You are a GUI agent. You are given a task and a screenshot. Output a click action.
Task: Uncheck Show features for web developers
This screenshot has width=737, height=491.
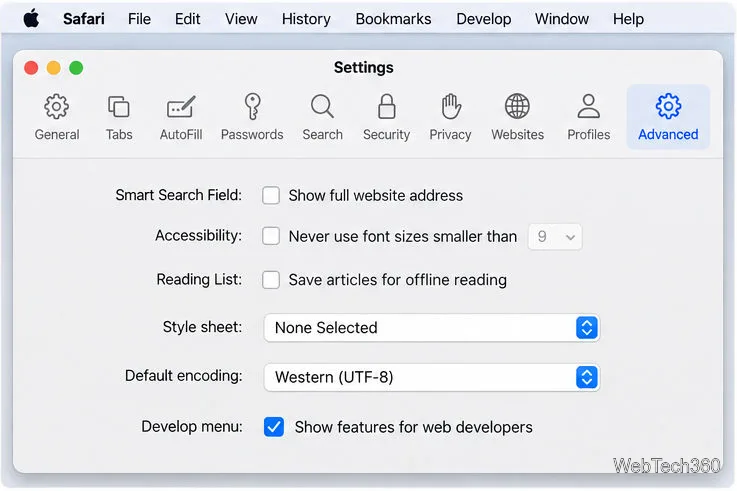[x=274, y=427]
